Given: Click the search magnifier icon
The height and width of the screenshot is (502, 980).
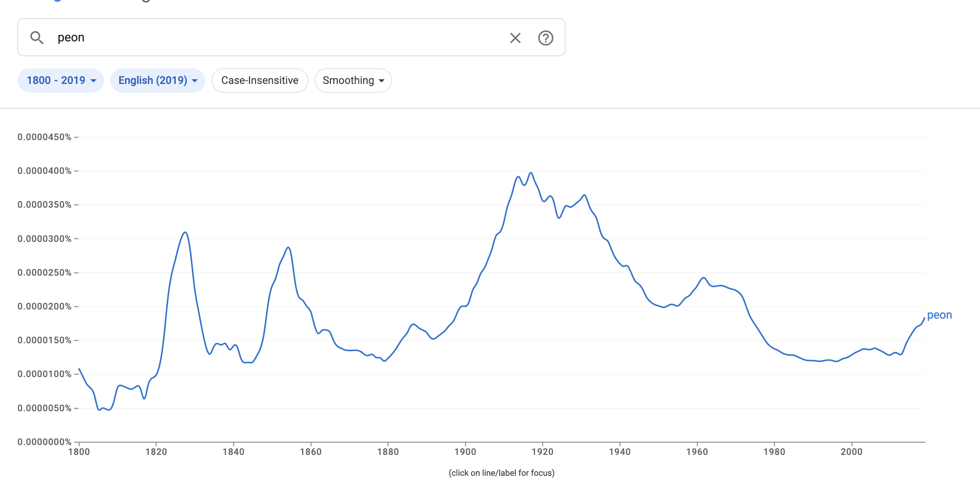Looking at the screenshot, I should point(37,38).
